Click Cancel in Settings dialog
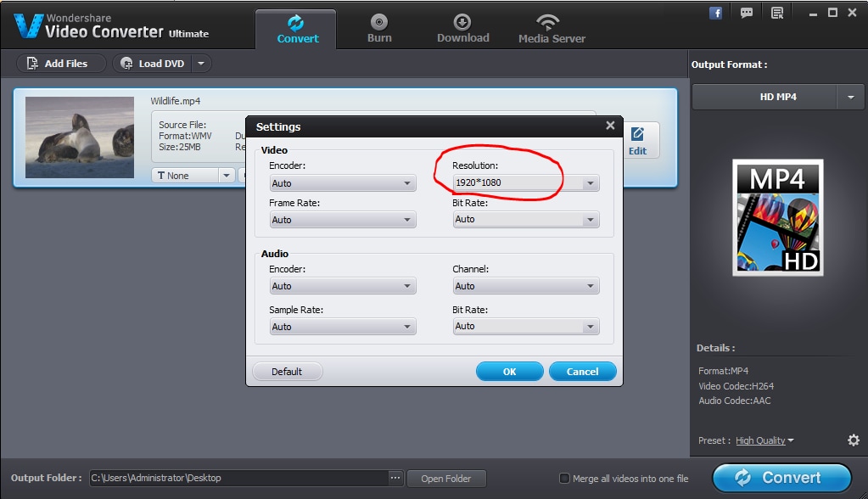868x499 pixels. pyautogui.click(x=582, y=372)
